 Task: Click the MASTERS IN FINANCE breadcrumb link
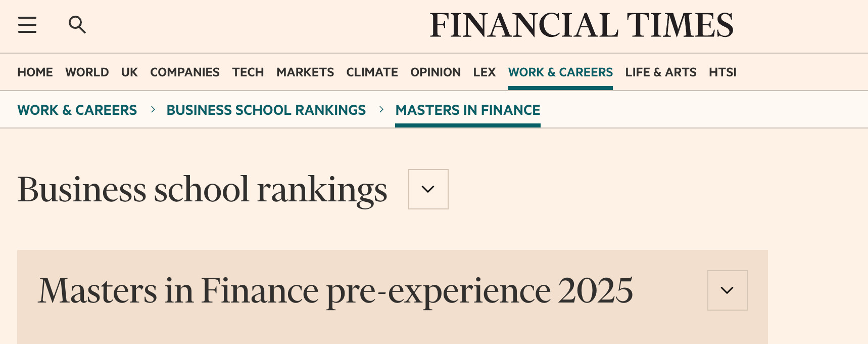click(467, 110)
